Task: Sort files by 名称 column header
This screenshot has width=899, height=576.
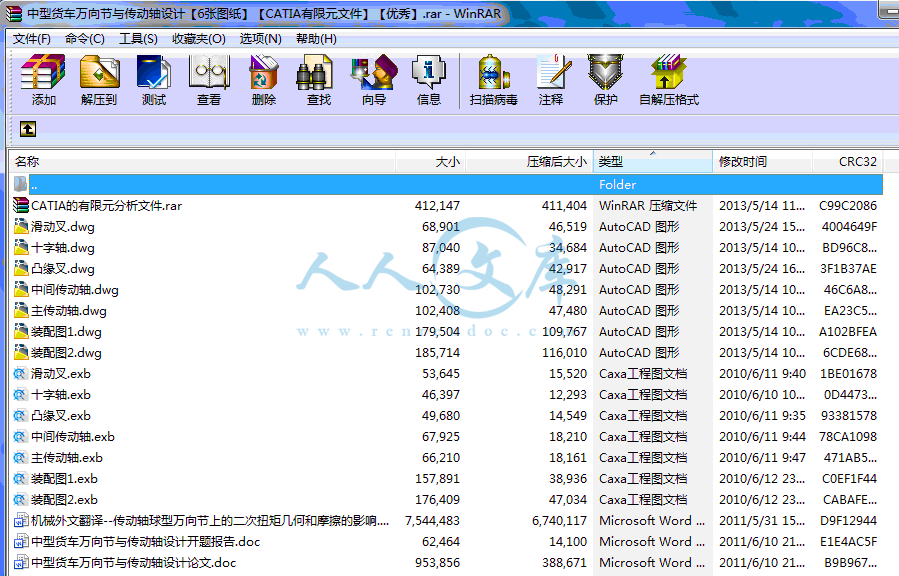Action: (202, 162)
